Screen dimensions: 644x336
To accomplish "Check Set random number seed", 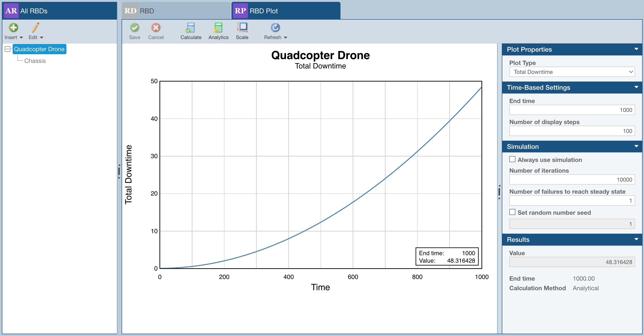I will (x=512, y=212).
